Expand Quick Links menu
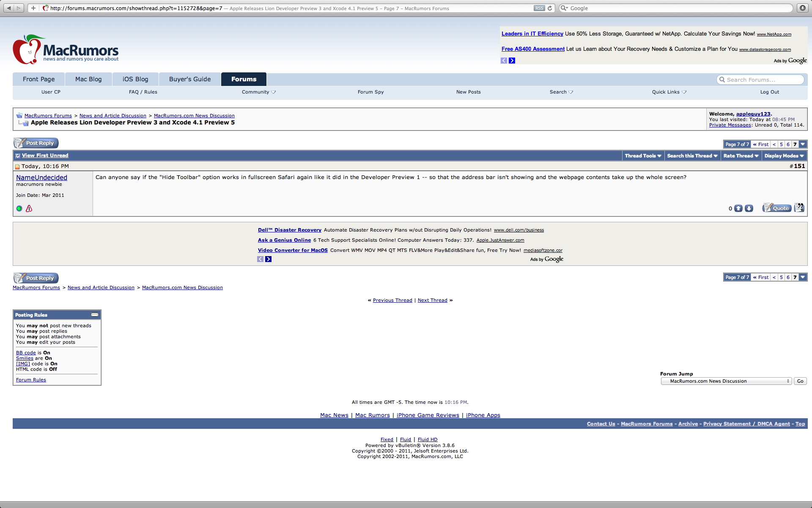Image resolution: width=812 pixels, height=508 pixels. [669, 92]
